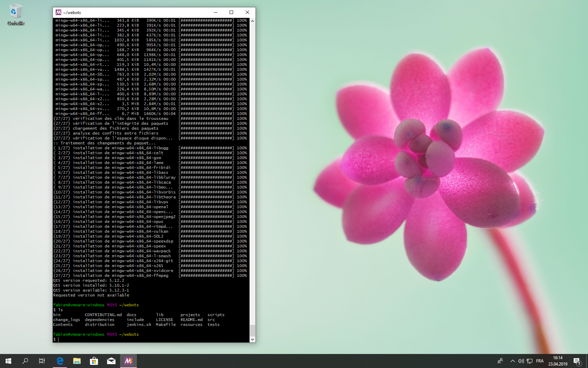Click 'Makefile' in the ls output

166,324
